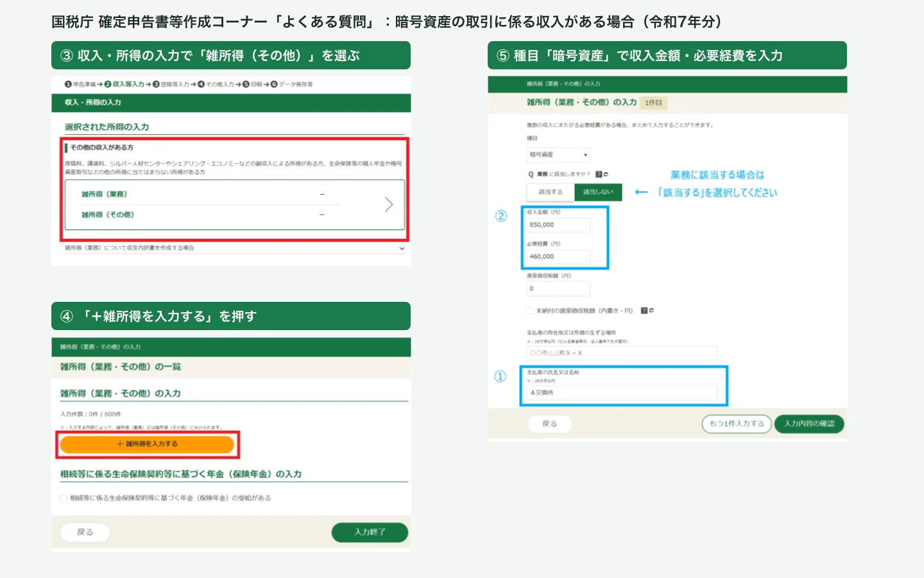Click the green 入力終了 button
Screen dimensions: 924x578
(370, 532)
